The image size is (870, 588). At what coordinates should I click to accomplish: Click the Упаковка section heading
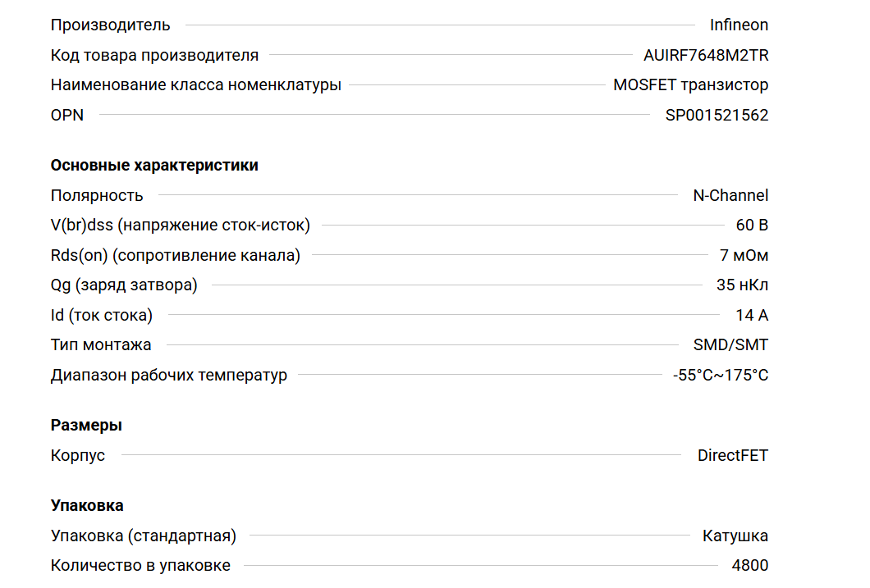87,505
